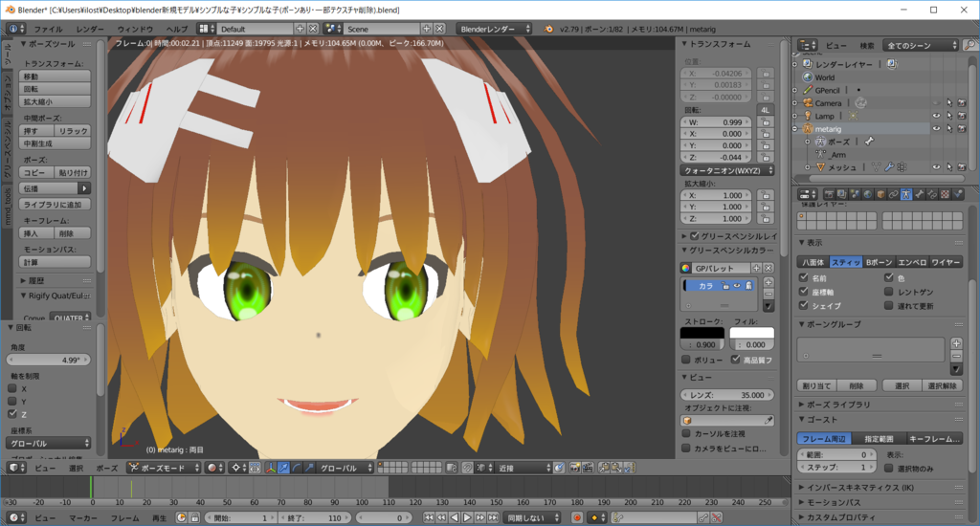Collapse the metarig tree item
The height and width of the screenshot is (526, 980).
795,129
